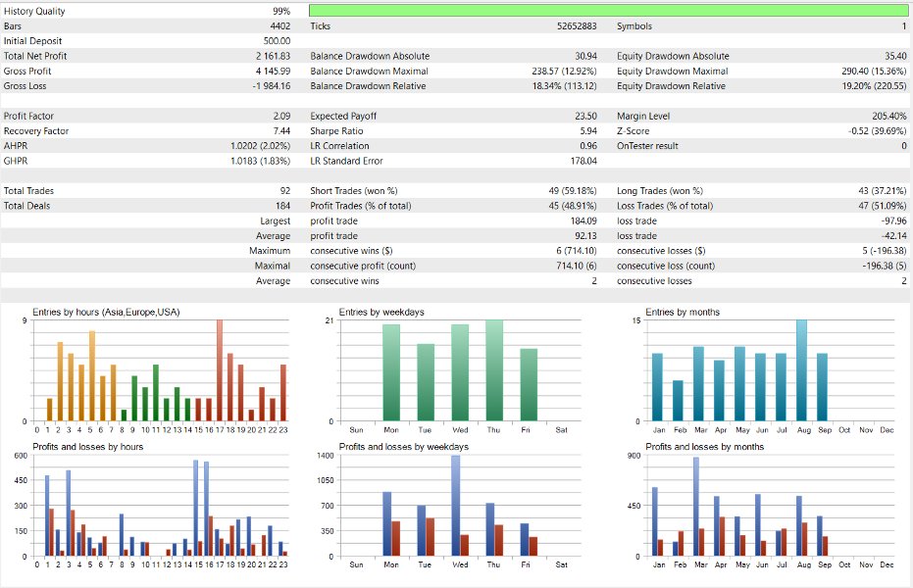Select the Gross Profit value 4 145.99
Viewport: 913px width, 588px height.
click(273, 71)
